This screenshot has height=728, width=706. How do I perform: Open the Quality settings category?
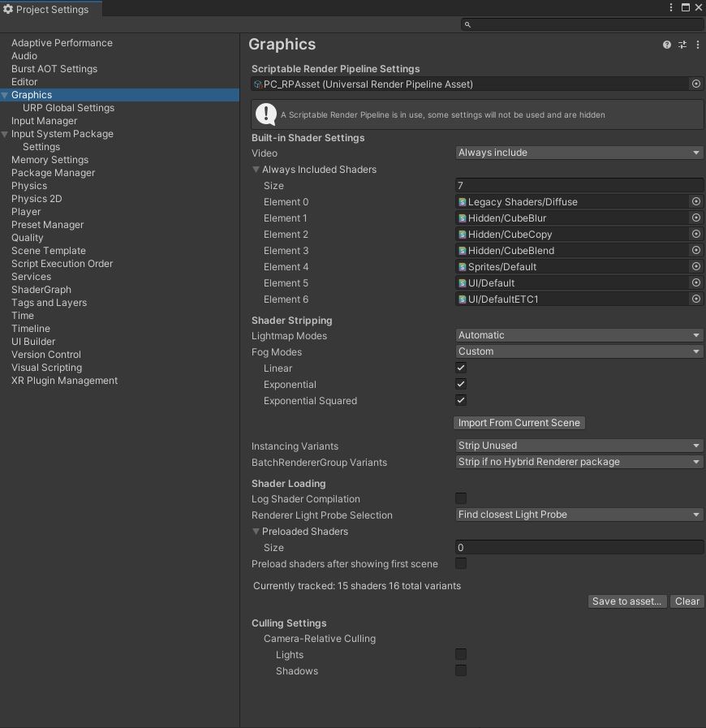[27, 238]
